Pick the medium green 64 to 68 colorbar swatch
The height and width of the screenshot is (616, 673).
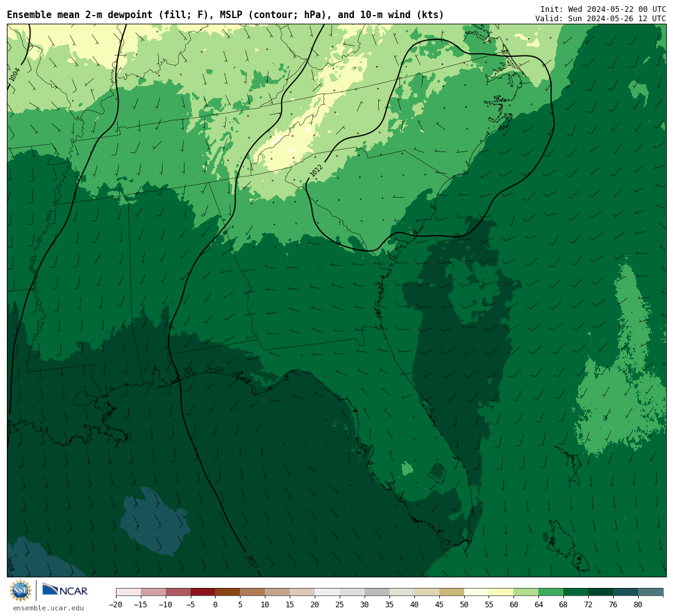[x=551, y=592]
